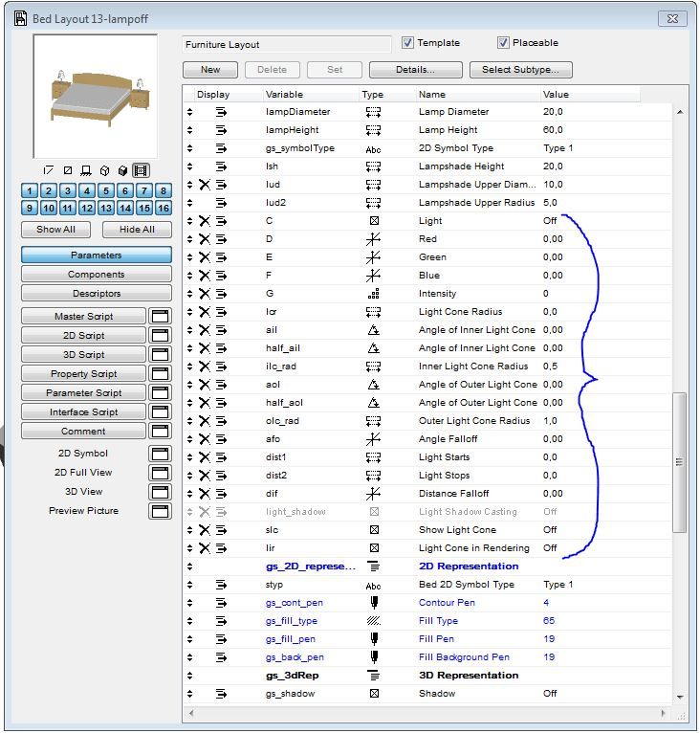Open Master Script in separate window icon
Viewport: 700px width, 733px height.
tap(160, 317)
